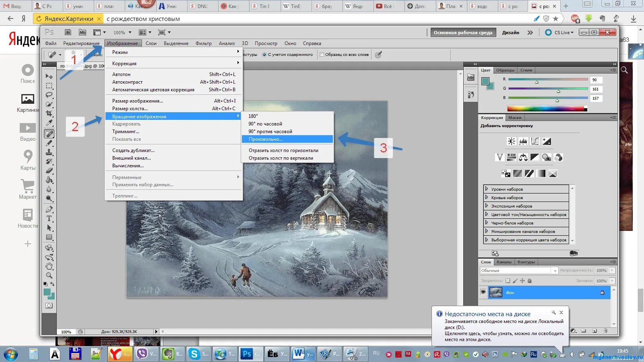Image resolution: width=644 pixels, height=362 pixels.
Task: Select the Rectangular Marquee tool
Action: pos(49,86)
